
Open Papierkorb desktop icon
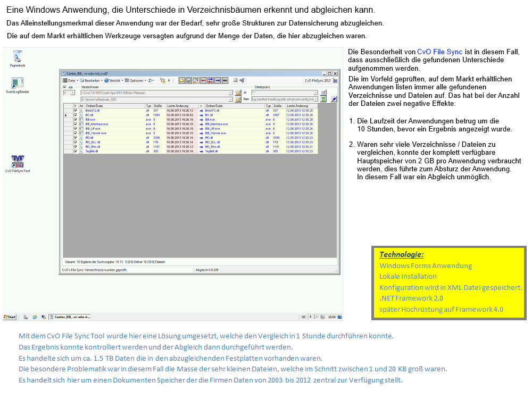[18, 59]
